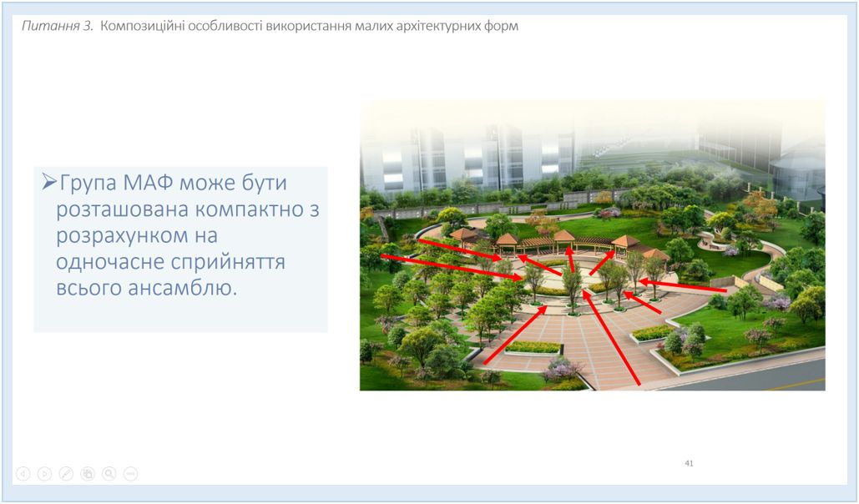This screenshot has height=504, width=859.
Task: Activate the zoom magnifier tool
Action: coord(109,474)
